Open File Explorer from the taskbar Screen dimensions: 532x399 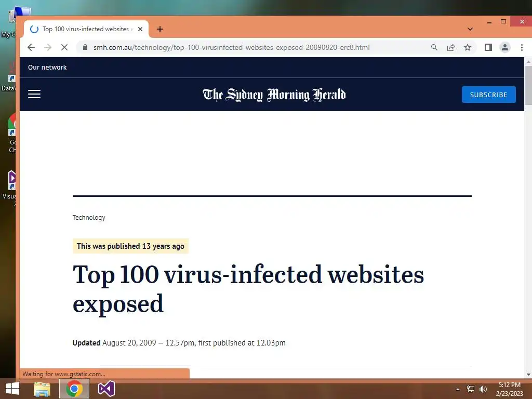point(42,389)
